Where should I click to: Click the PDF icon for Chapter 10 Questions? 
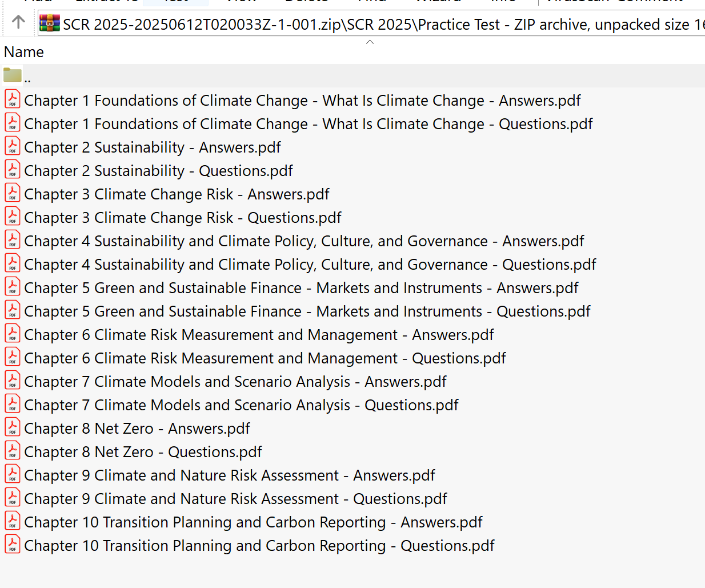click(x=13, y=545)
